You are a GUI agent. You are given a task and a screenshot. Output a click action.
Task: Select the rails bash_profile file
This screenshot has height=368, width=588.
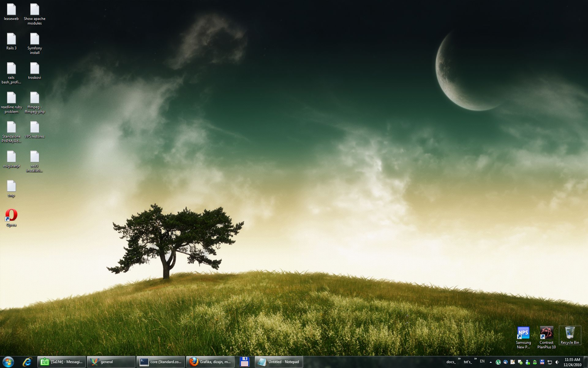11,73
